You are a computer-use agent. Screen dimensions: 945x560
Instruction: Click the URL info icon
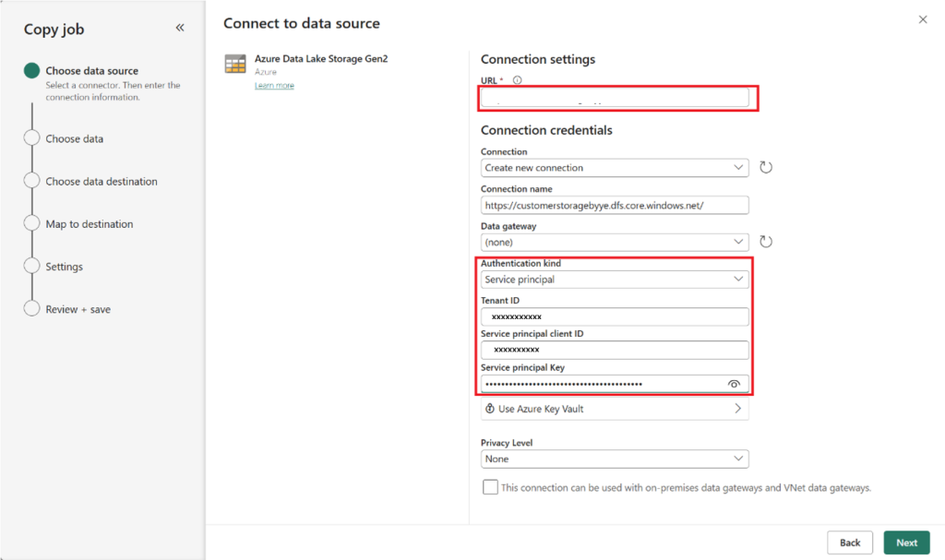tap(517, 80)
